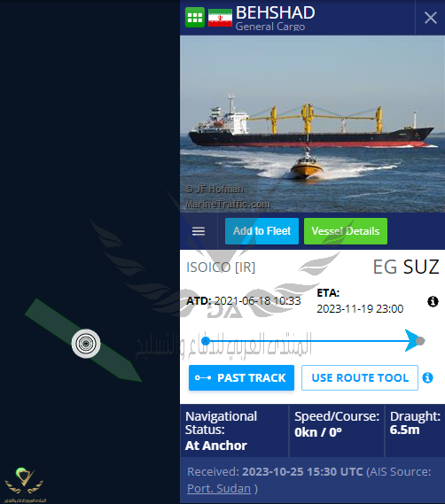The height and width of the screenshot is (504, 445).
Task: Click the green grid icon beside BEHSHAD
Action: [195, 18]
